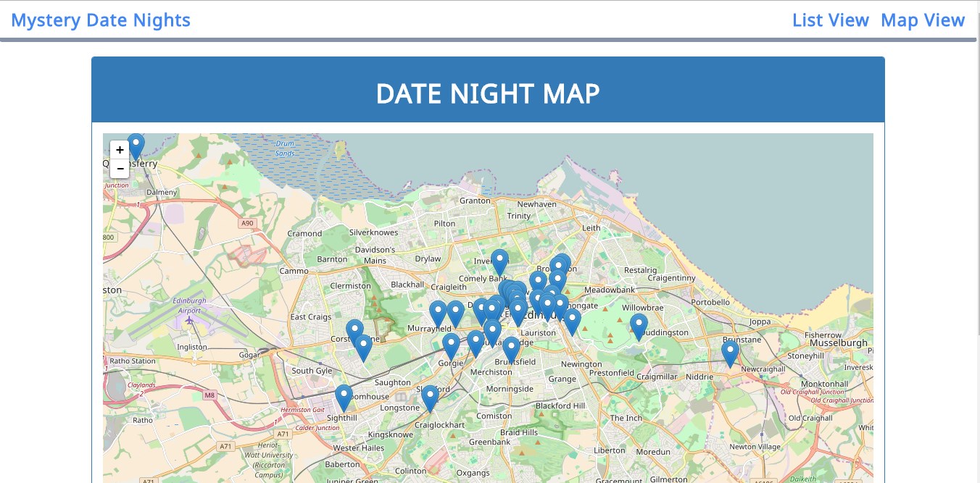Open the Mystery Date Nights home link
The image size is (980, 483).
click(x=101, y=20)
